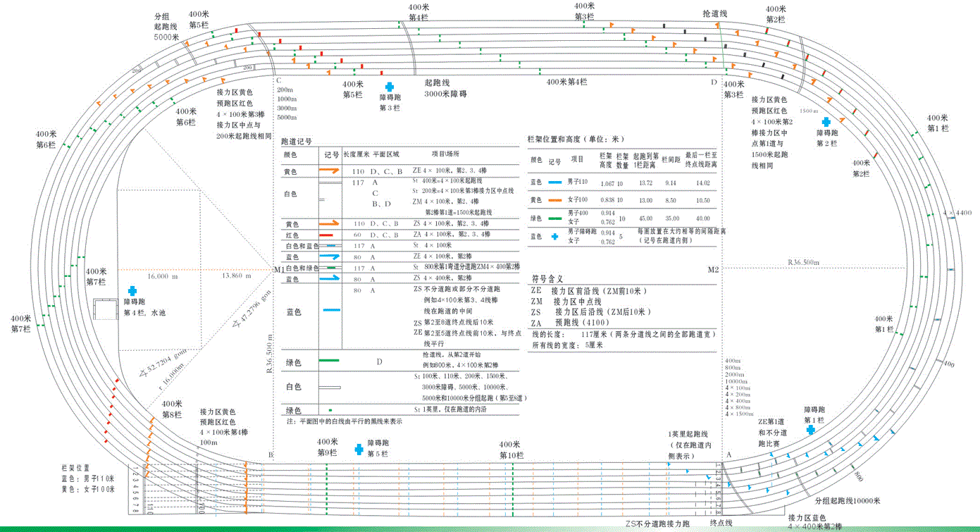Click the ZS 接力区后沿线（ZM后10米） entry
Image resolution: width=980 pixels, height=532 pixels.
pos(591,312)
